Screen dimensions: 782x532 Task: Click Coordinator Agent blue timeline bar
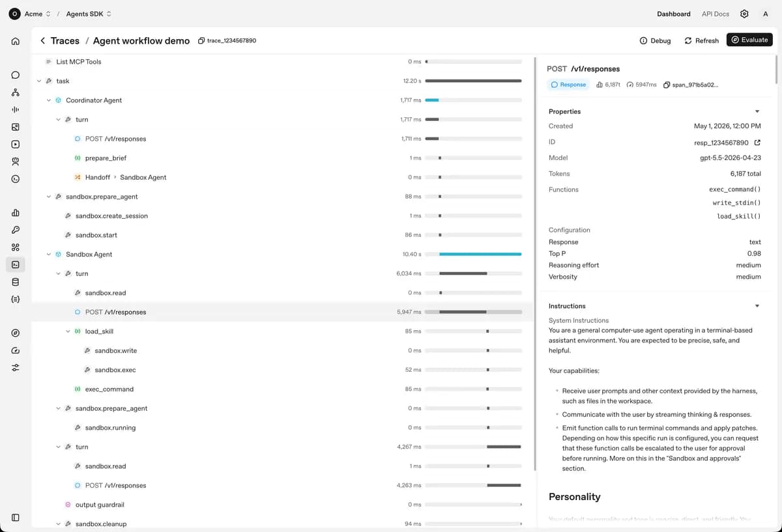[x=431, y=100]
